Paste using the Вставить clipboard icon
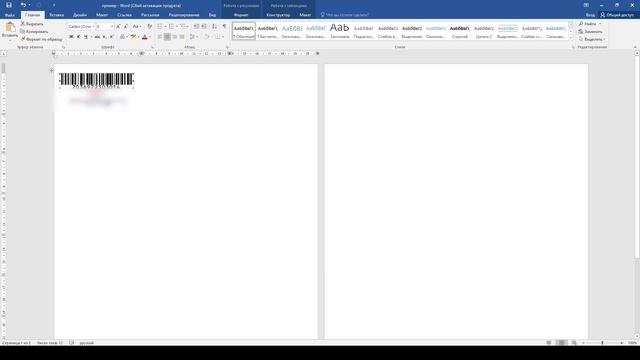 (10, 28)
